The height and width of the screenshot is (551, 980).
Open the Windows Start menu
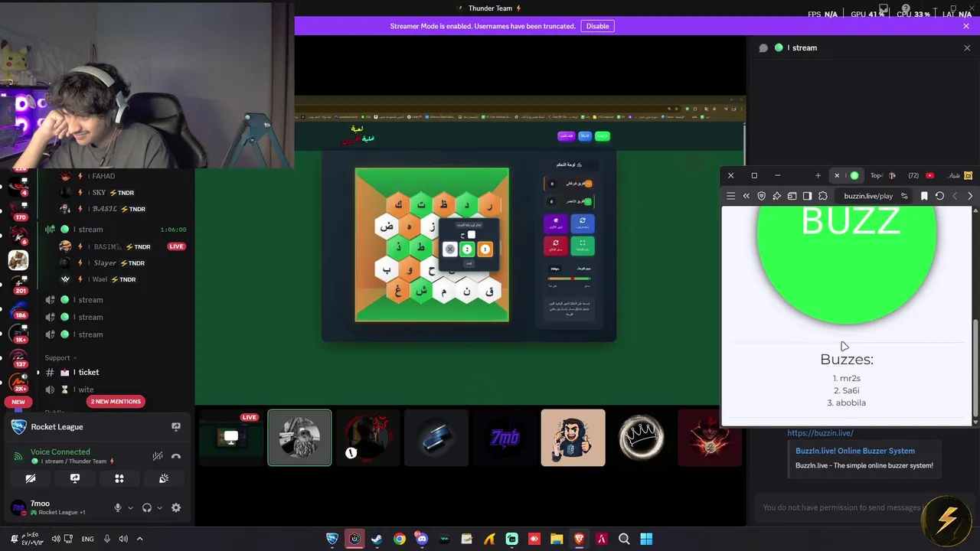pos(646,539)
